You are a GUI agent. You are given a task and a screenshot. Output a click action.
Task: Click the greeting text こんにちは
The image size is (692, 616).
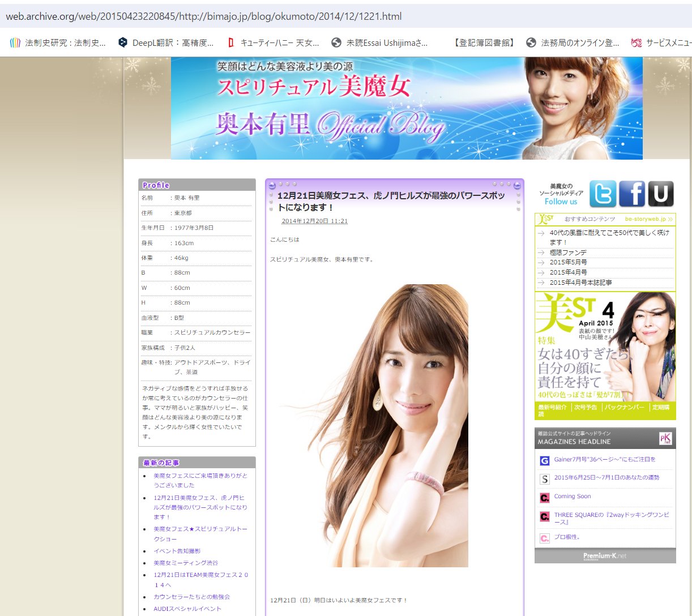pos(285,239)
